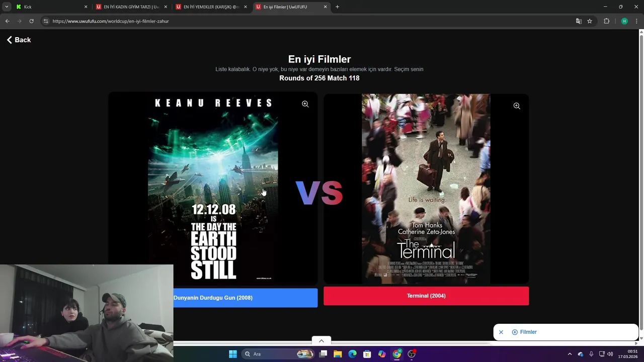Close the En iyi Filmler tab

point(325,7)
